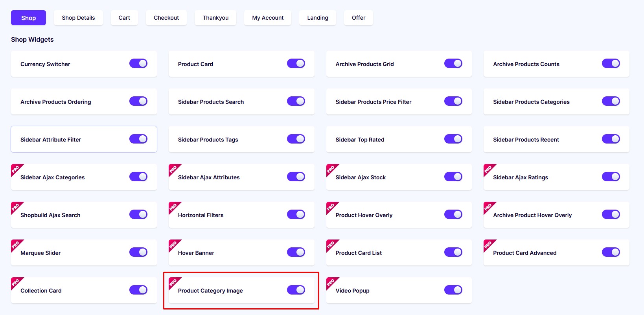Go to the Shop Details tab

point(78,18)
